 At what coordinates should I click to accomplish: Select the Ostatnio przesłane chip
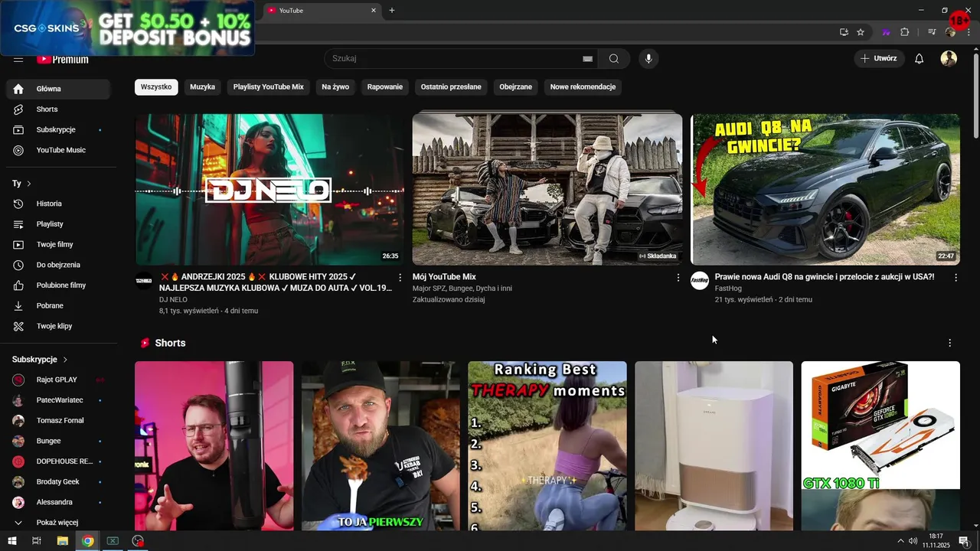tap(451, 87)
